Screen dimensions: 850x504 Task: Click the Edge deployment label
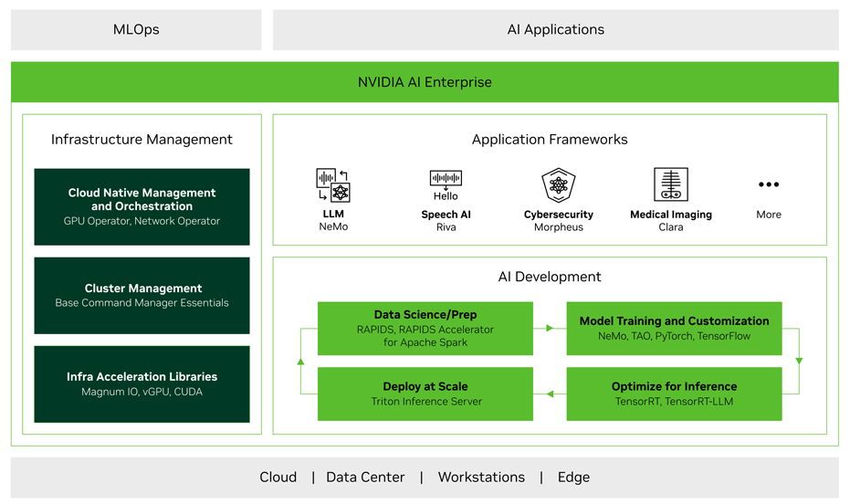coord(573,478)
